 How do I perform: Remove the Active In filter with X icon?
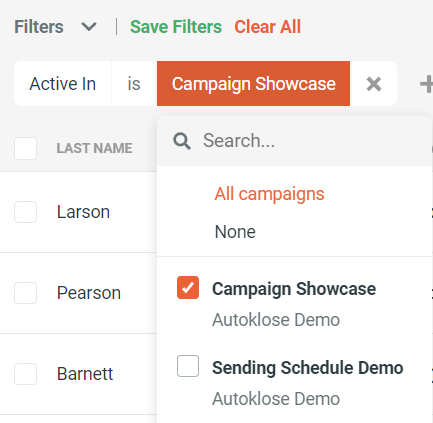tap(374, 84)
